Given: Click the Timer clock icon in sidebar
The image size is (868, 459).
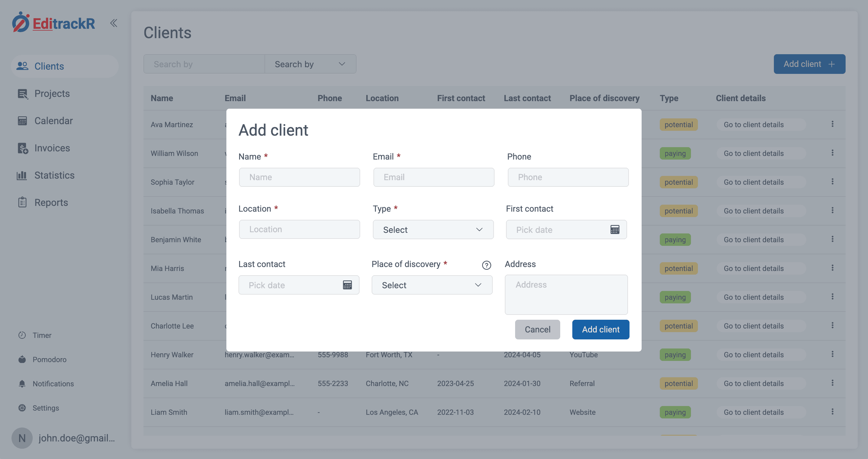Looking at the screenshot, I should pos(22,335).
